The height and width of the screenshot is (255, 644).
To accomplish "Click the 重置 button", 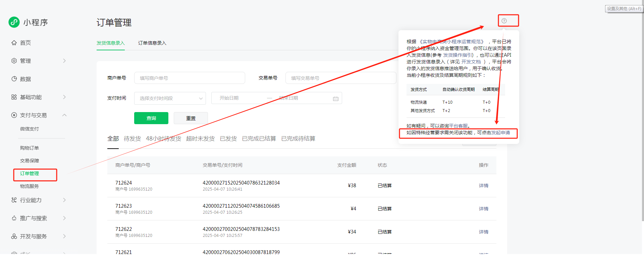I will pos(191,118).
